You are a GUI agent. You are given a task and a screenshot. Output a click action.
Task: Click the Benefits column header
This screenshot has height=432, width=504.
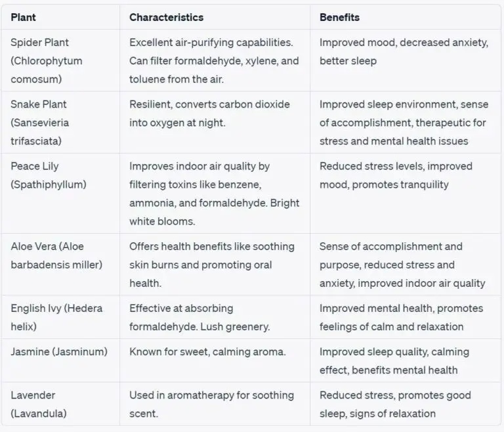[339, 17]
